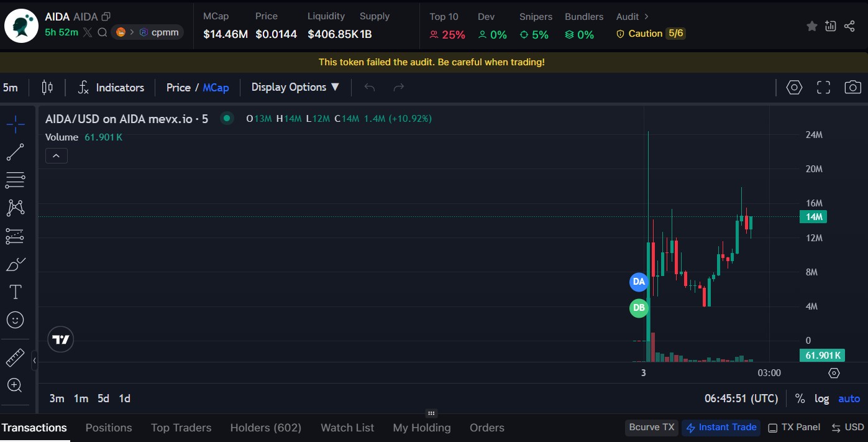Take a chart snapshot with camera icon

click(x=852, y=88)
